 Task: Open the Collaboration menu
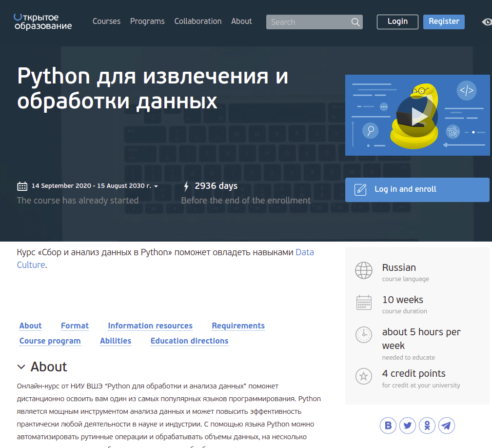coord(198,21)
